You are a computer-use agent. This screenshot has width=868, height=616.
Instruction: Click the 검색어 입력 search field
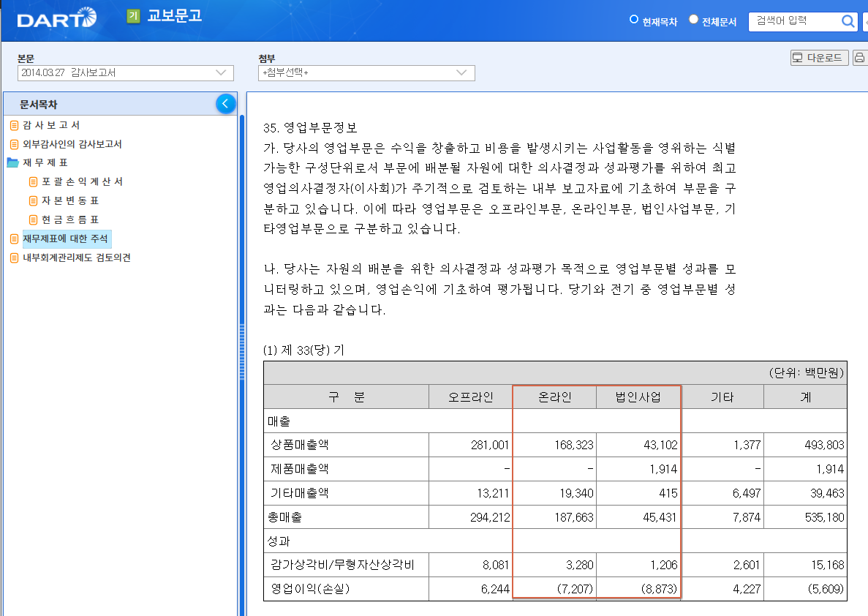[x=795, y=21]
